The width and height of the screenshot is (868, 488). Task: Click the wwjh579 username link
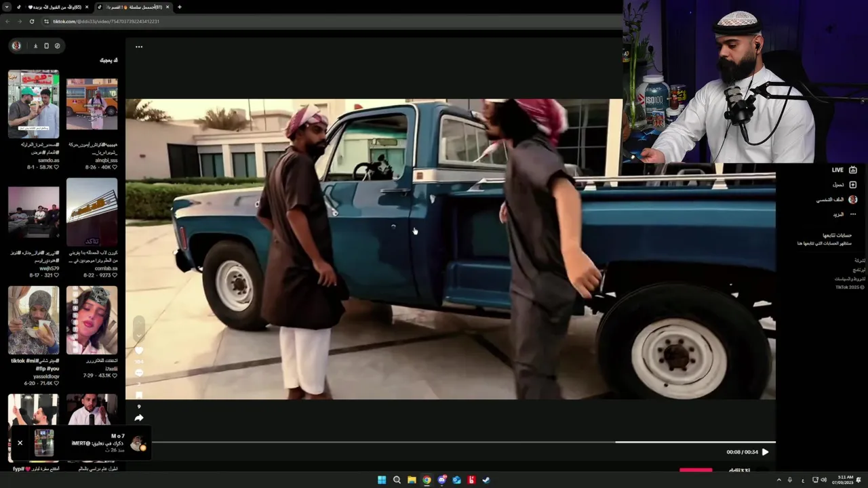click(x=49, y=268)
